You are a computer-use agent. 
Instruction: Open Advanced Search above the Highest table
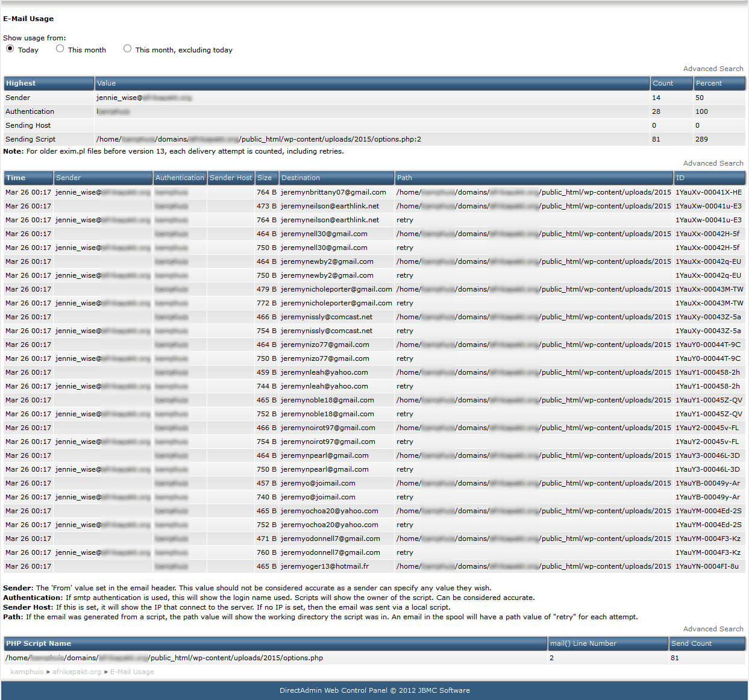713,69
